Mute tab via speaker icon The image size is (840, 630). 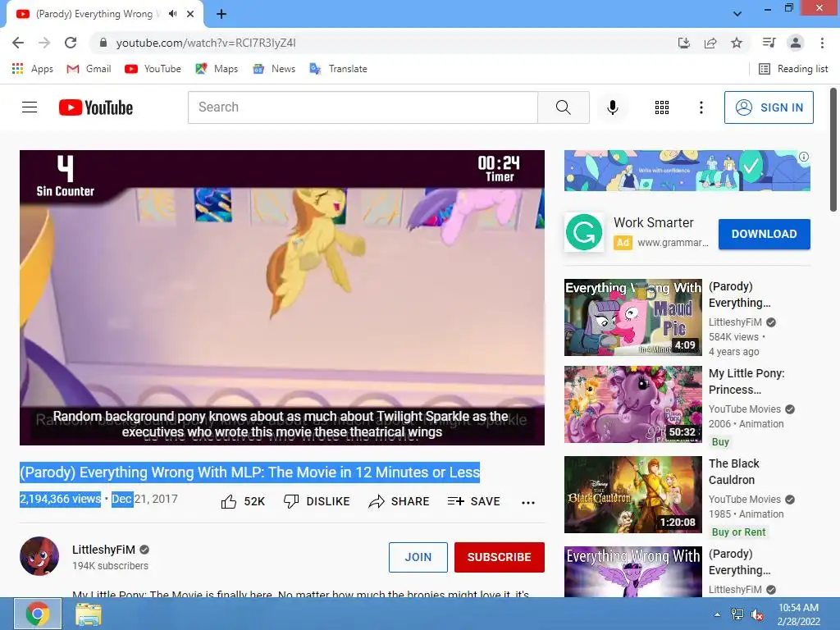point(172,14)
